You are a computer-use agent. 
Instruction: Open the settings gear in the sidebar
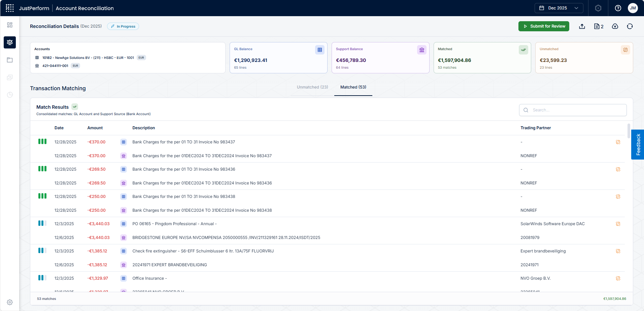(10, 302)
